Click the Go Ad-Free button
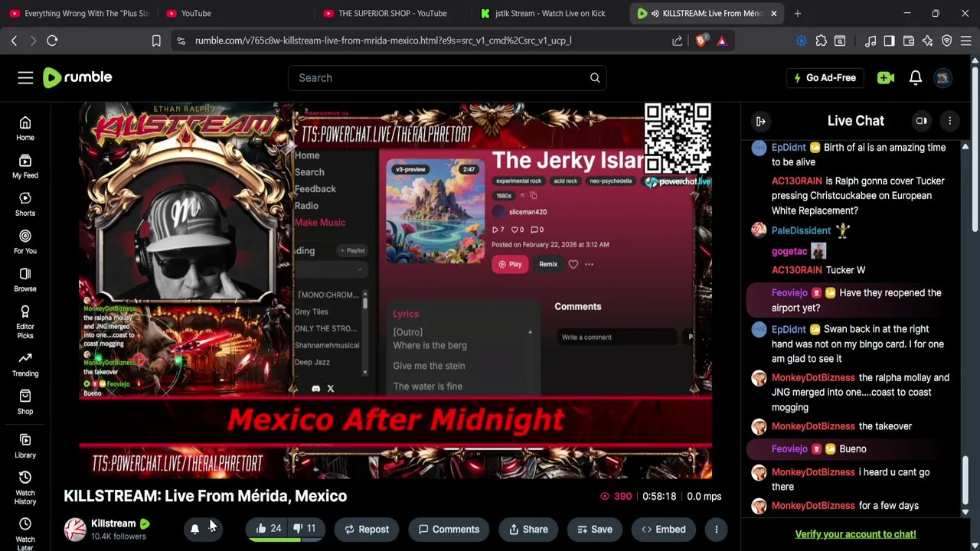This screenshot has height=551, width=980. click(825, 77)
